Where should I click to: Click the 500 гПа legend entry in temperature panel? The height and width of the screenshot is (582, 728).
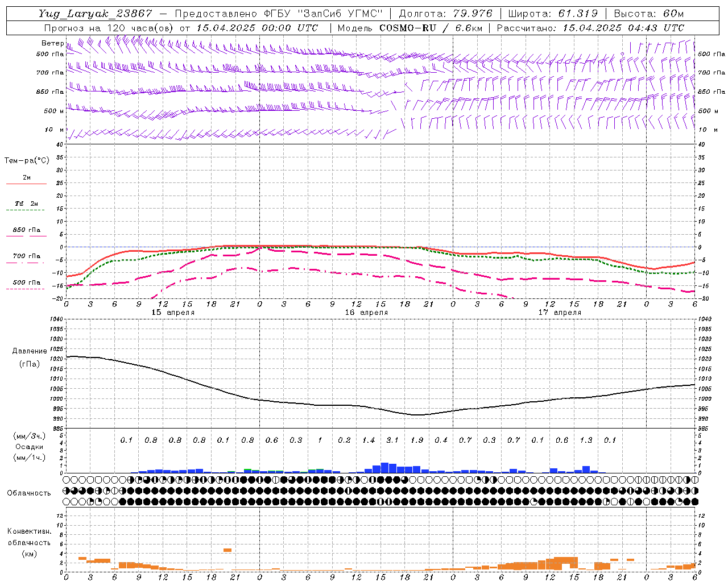pos(26,282)
